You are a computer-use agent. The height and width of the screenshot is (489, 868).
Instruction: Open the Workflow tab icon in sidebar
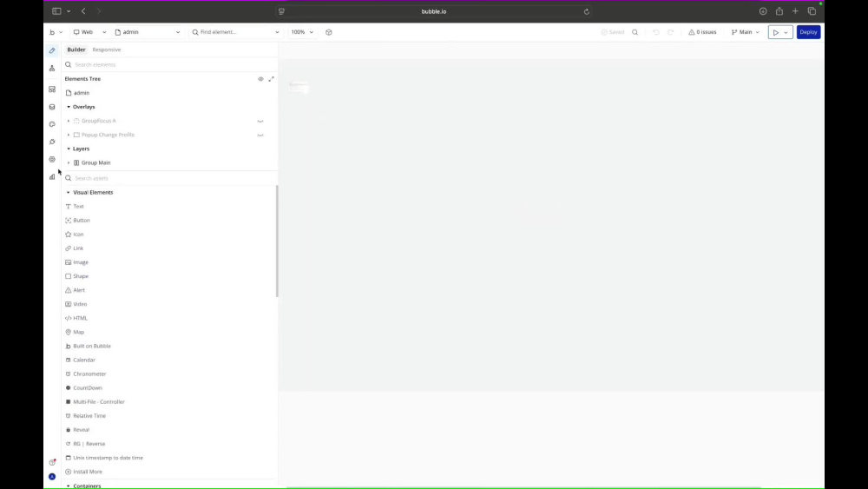pyautogui.click(x=52, y=68)
